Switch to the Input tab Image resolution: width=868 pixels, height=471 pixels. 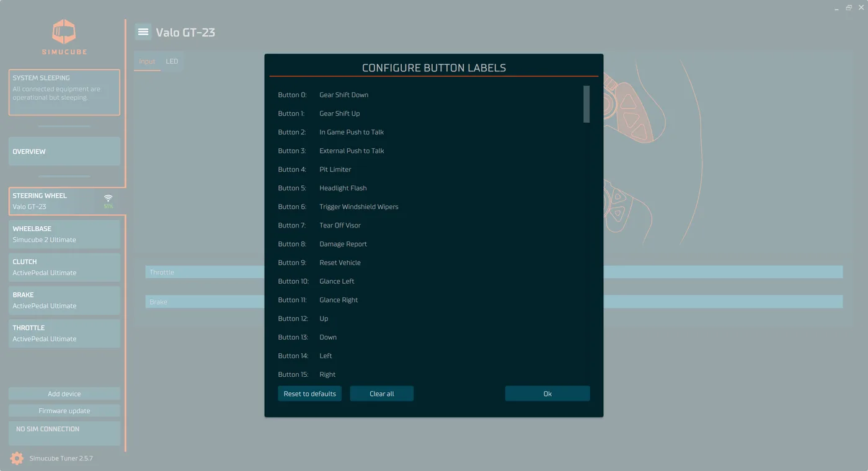(147, 61)
